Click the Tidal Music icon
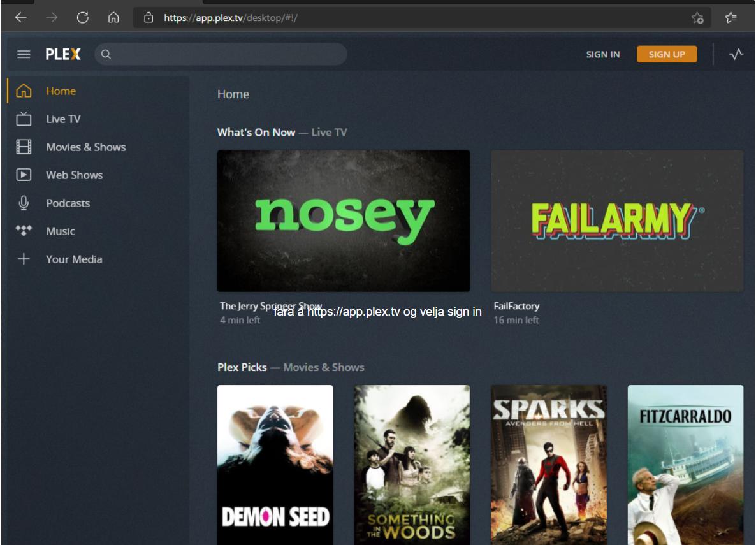This screenshot has width=756, height=545. pyautogui.click(x=24, y=231)
